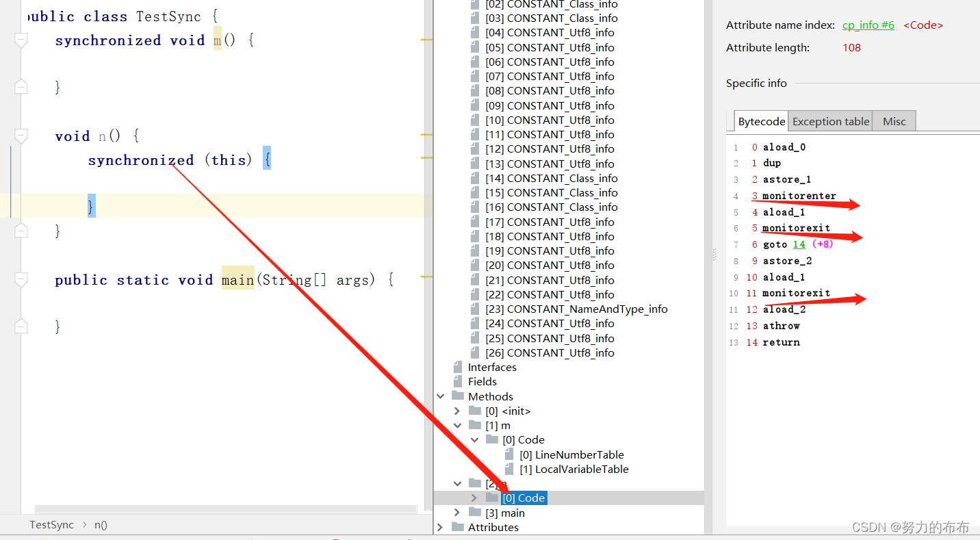Switch to the Exception table tab
The image size is (980, 540).
pyautogui.click(x=831, y=121)
